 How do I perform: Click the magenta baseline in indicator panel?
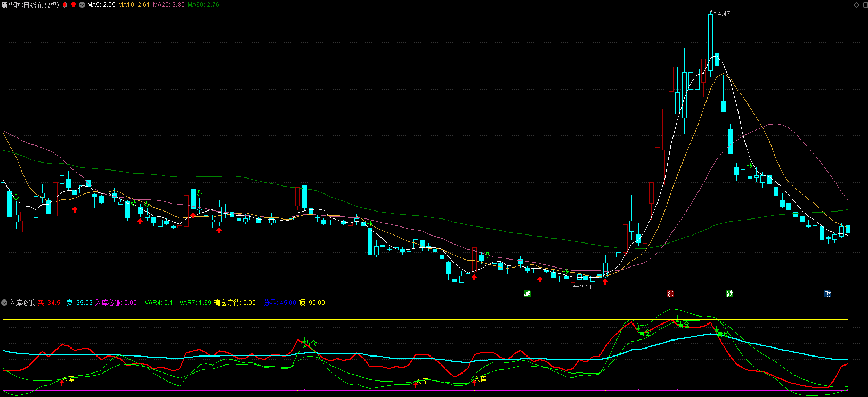(x=425, y=391)
